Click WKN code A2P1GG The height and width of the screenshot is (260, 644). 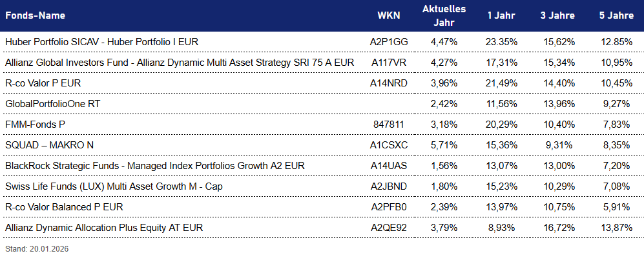(389, 42)
